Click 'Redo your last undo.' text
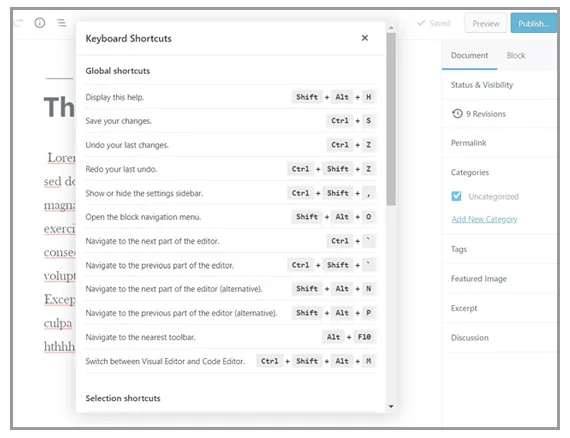570x438 pixels. point(121,169)
